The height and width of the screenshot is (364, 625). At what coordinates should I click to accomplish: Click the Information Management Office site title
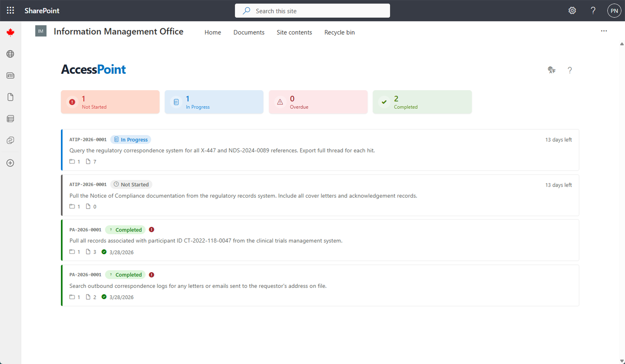coord(119,31)
